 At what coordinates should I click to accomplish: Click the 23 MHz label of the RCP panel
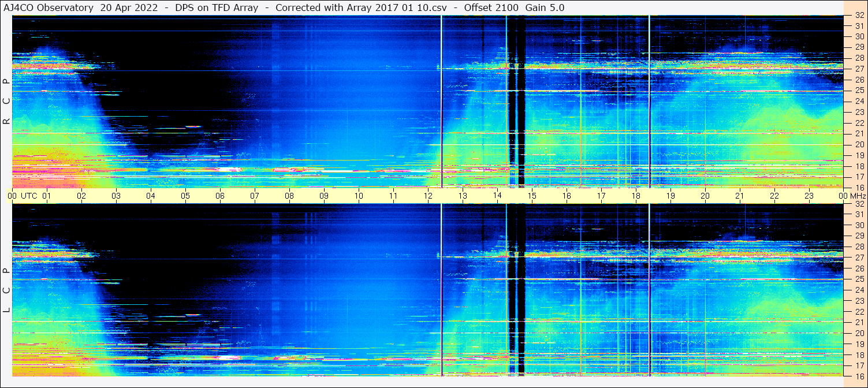859,112
